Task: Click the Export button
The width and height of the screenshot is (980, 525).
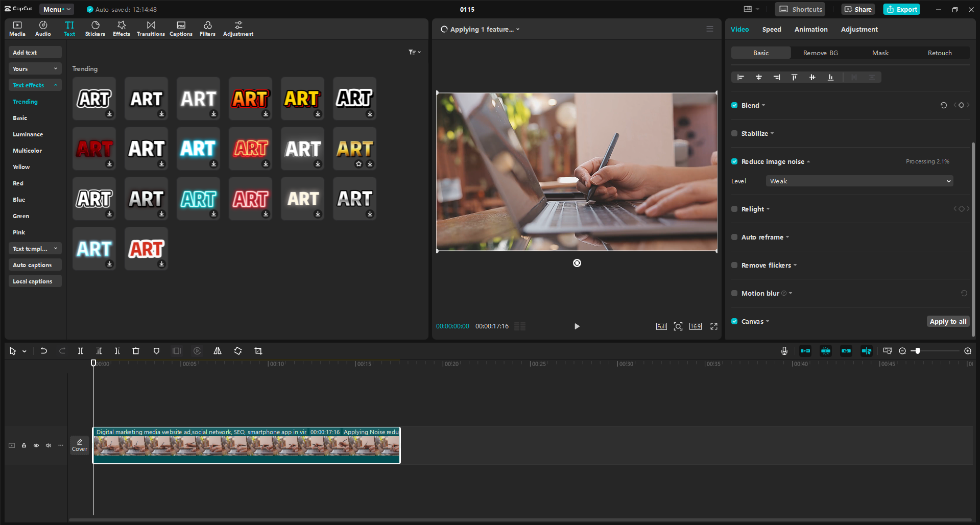Action: click(901, 9)
